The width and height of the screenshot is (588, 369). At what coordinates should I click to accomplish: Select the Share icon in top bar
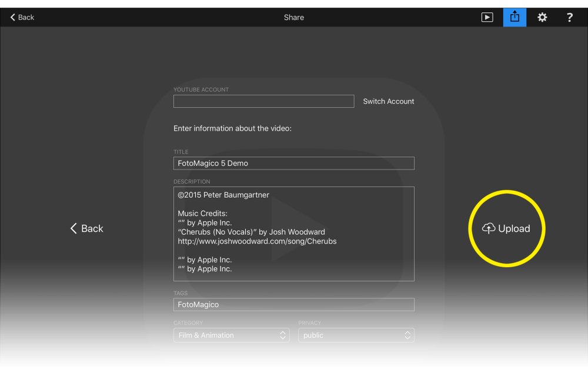514,17
